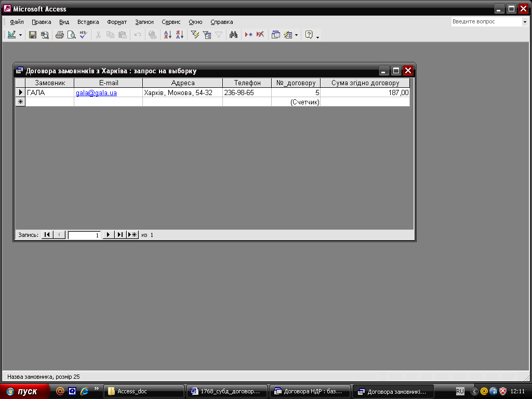Switch to 1768_субд_договор Word taskbar item
Screen dimensions: 532x399
click(227, 391)
